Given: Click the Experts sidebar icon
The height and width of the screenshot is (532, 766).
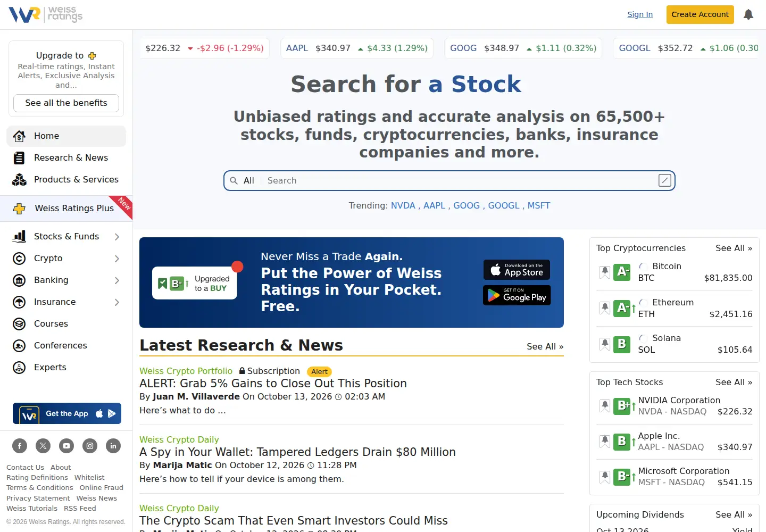Looking at the screenshot, I should [19, 368].
